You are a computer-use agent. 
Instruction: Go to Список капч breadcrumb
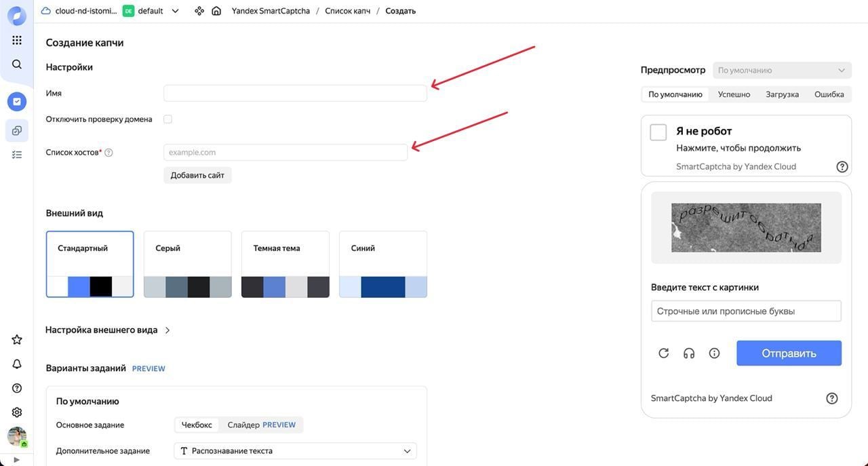tap(348, 11)
